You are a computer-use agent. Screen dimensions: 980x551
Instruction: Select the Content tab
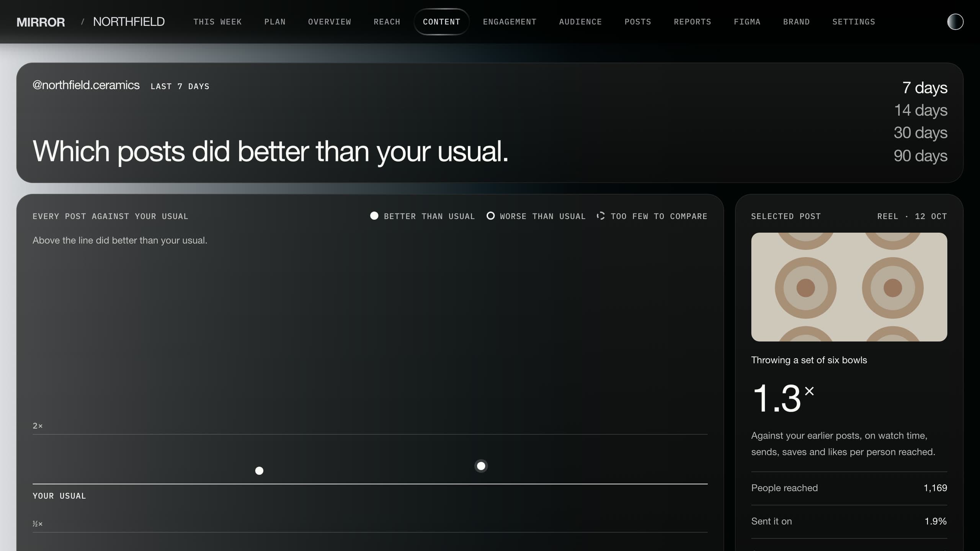click(x=442, y=22)
